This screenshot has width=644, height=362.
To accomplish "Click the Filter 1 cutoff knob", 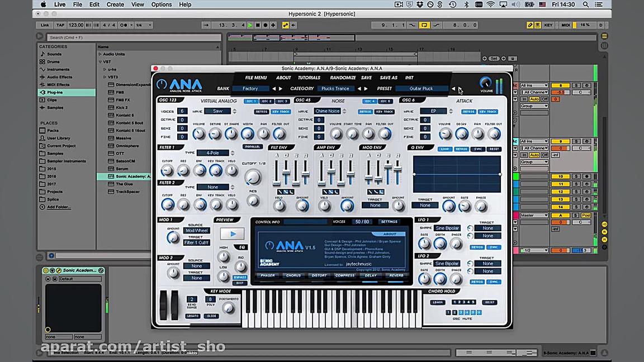I will [167, 170].
